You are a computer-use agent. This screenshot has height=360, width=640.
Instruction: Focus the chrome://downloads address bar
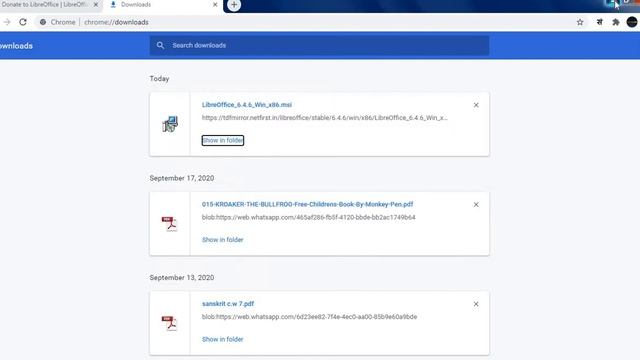pyautogui.click(x=306, y=22)
